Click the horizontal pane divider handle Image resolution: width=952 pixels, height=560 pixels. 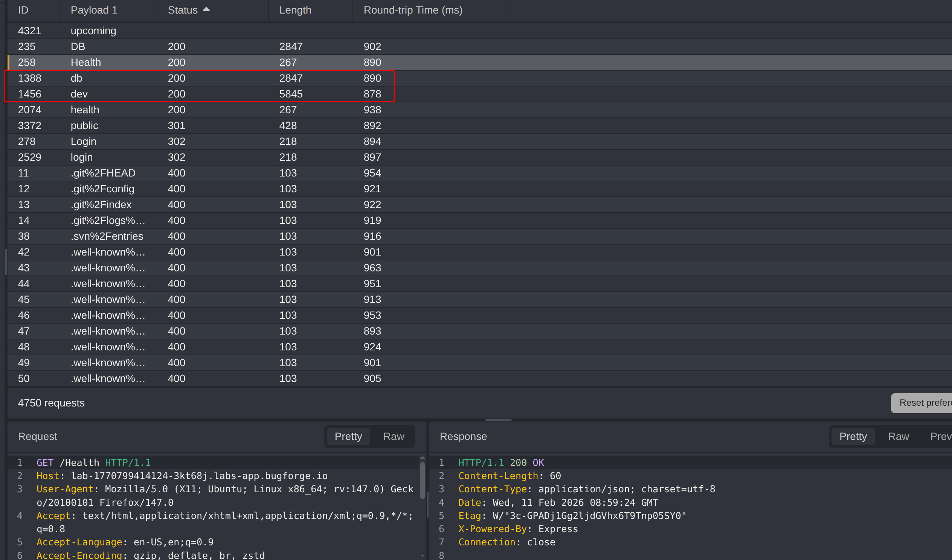pyautogui.click(x=498, y=420)
